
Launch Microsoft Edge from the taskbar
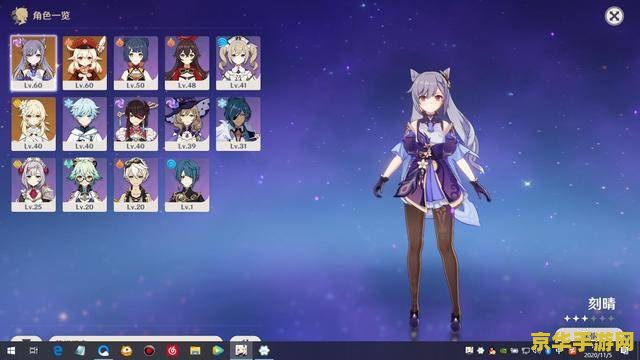tap(58, 351)
